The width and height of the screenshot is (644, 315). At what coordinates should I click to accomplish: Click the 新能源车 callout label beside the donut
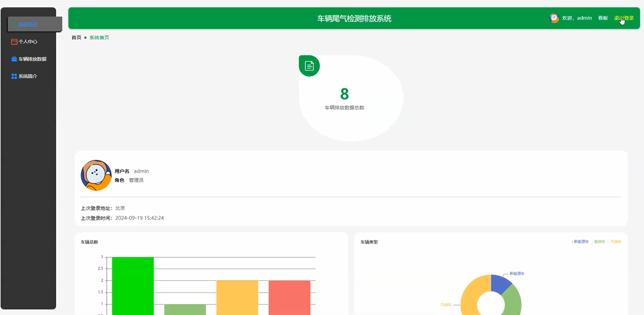point(517,273)
